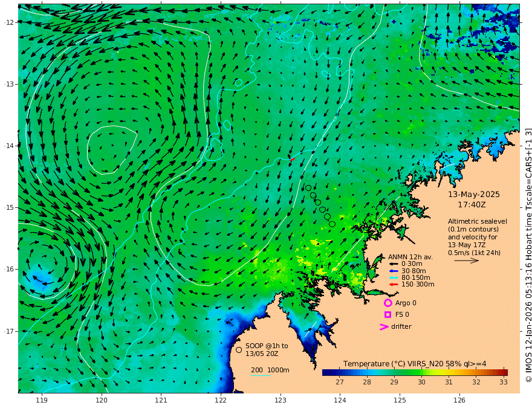Click the 'Altimetric sealevel' text line
The width and height of the screenshot is (532, 411).
[478, 221]
